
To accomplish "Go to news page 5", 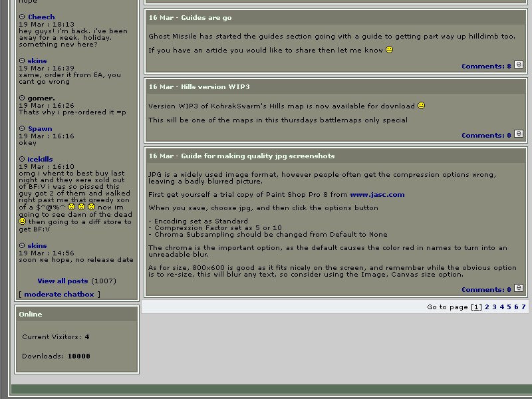I will tap(509, 307).
